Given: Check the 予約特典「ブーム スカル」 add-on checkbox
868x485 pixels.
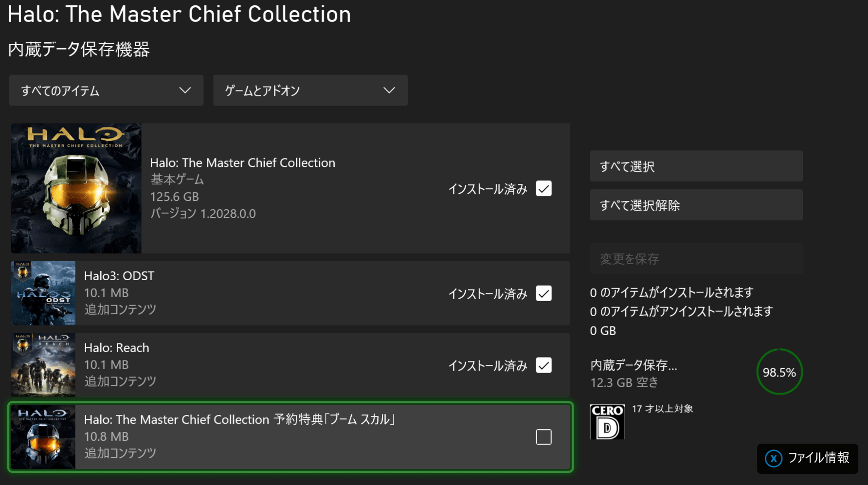Looking at the screenshot, I should coord(543,437).
